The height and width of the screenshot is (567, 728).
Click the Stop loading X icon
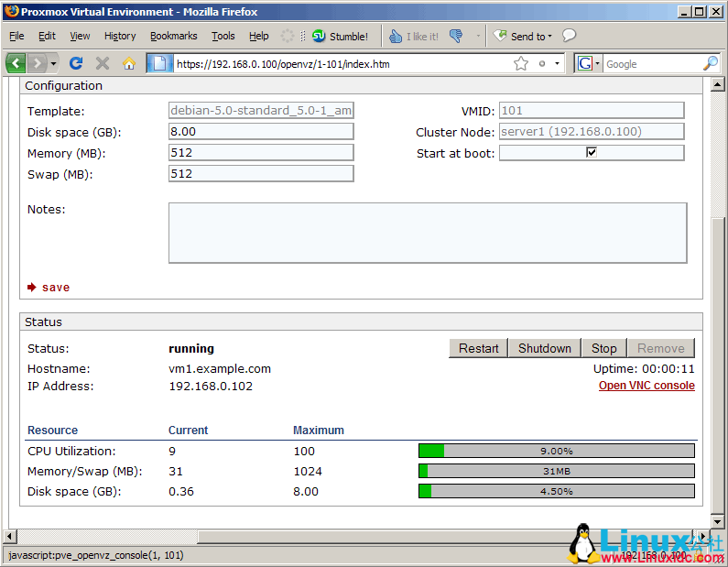point(103,63)
